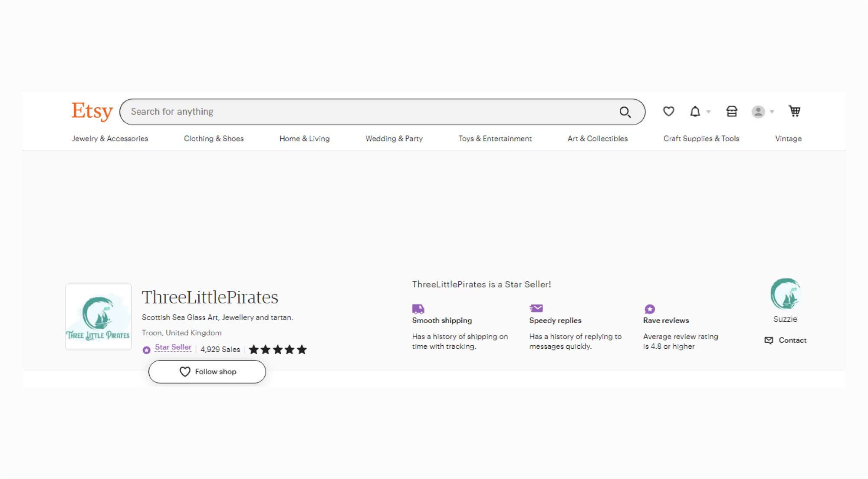
Task: Click the account profile avatar icon
Action: [x=758, y=112]
